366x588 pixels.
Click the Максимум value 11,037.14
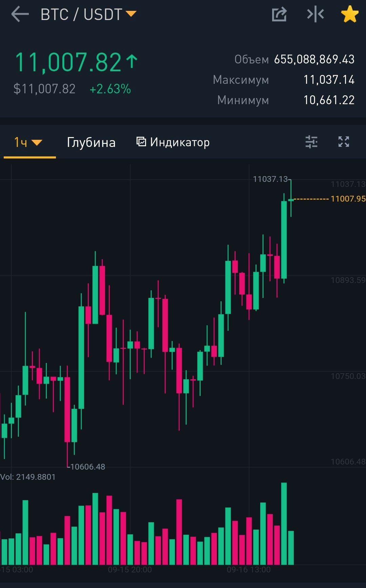329,80
